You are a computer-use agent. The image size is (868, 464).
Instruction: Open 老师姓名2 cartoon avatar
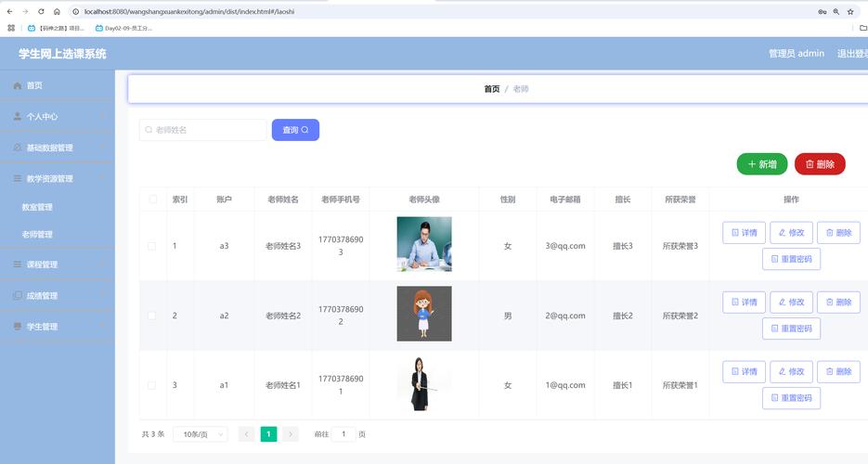pos(424,314)
